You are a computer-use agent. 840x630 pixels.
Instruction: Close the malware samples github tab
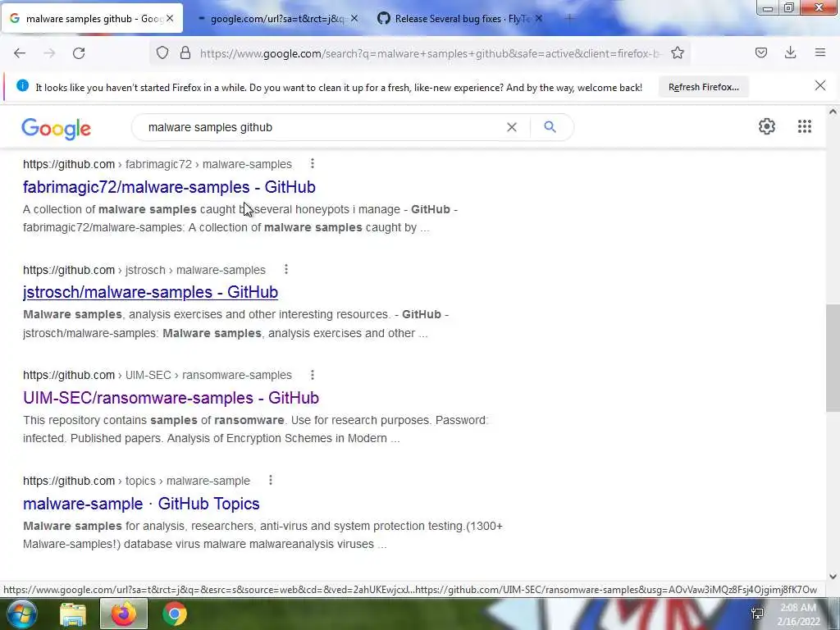click(x=170, y=19)
